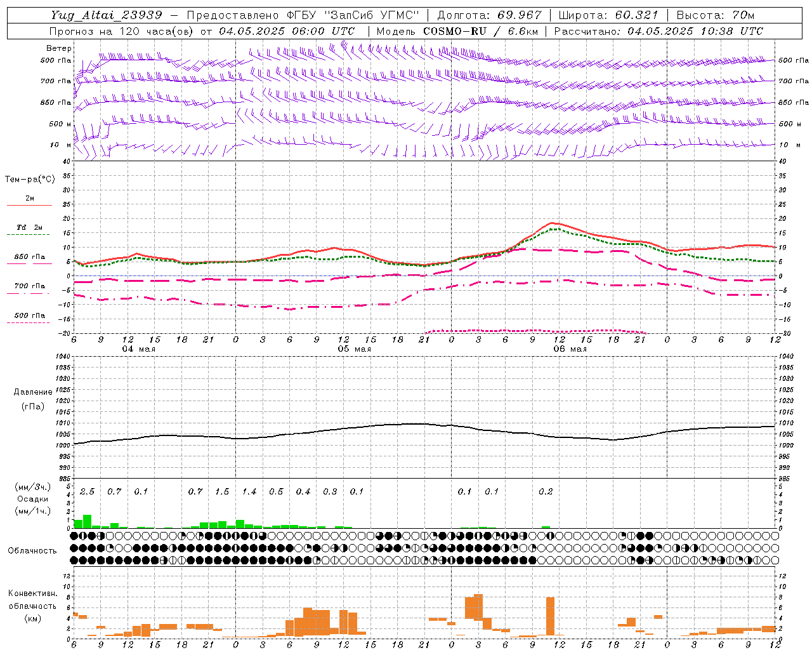This screenshot has height=650, width=812.
Task: Click the 05 мая date label
Action: pyautogui.click(x=354, y=349)
